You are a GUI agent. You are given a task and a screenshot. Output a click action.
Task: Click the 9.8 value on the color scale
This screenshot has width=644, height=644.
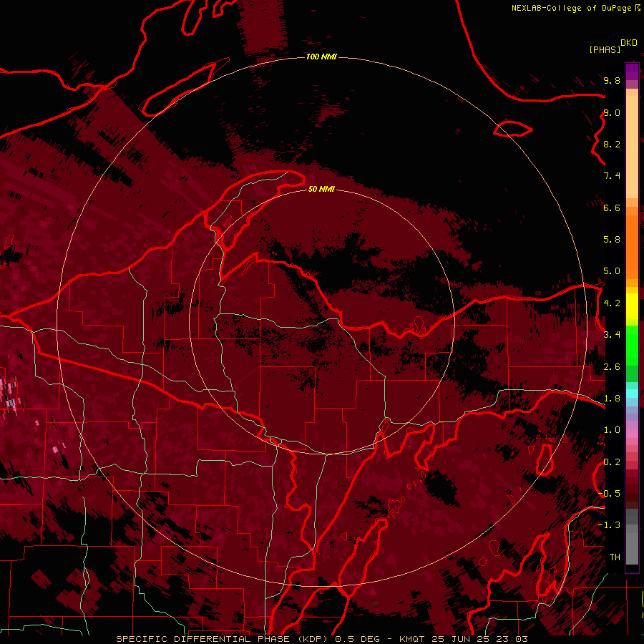[612, 80]
